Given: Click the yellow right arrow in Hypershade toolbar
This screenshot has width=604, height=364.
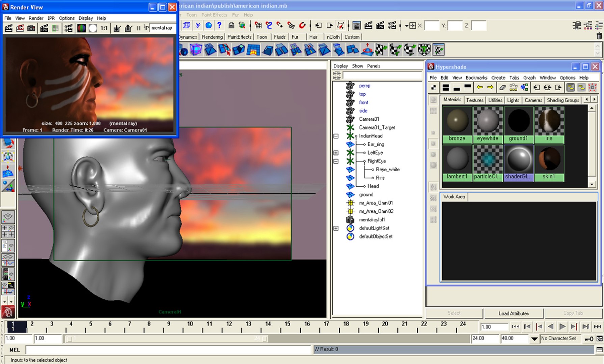Looking at the screenshot, I should pyautogui.click(x=490, y=88).
